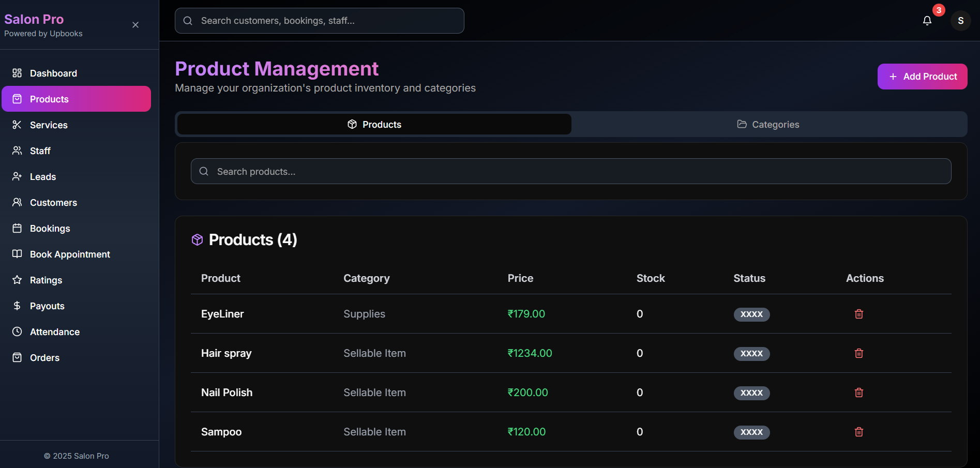Viewport: 980px width, 468px height.
Task: Click inside the Search products field
Action: (569, 171)
